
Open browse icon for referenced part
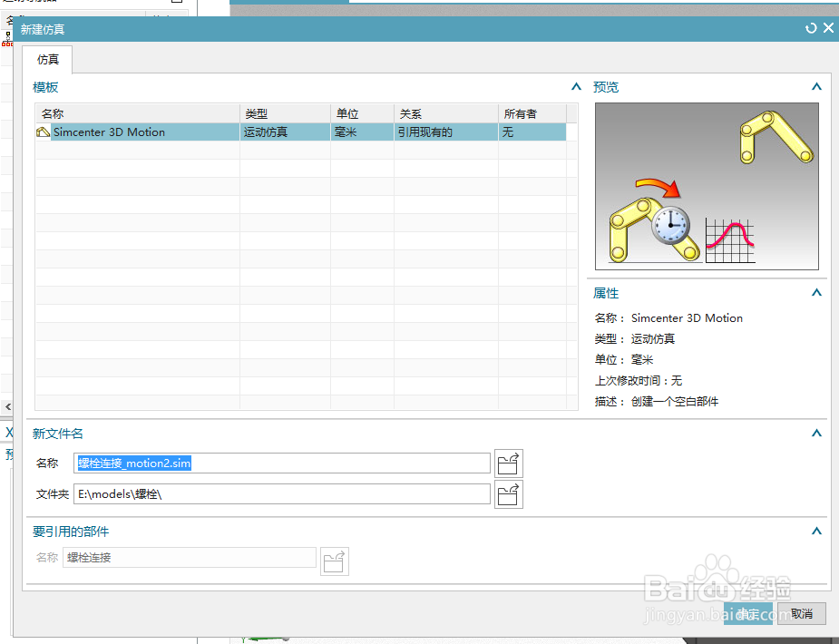335,561
